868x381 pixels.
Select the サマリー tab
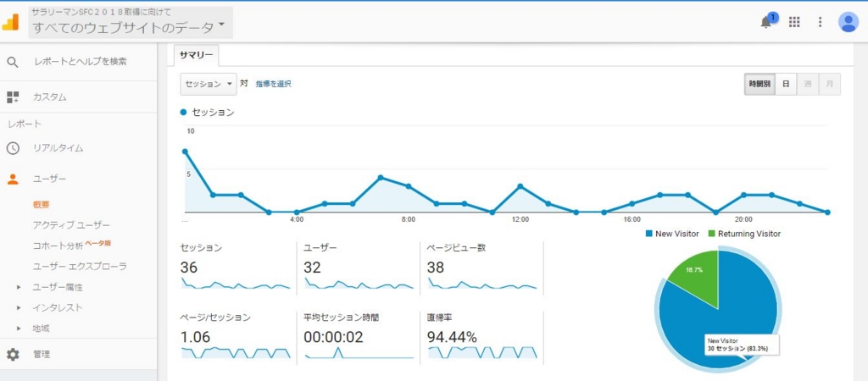[x=197, y=55]
